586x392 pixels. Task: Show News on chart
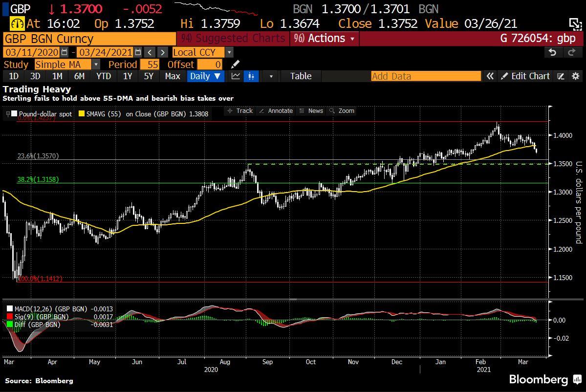pos(311,110)
